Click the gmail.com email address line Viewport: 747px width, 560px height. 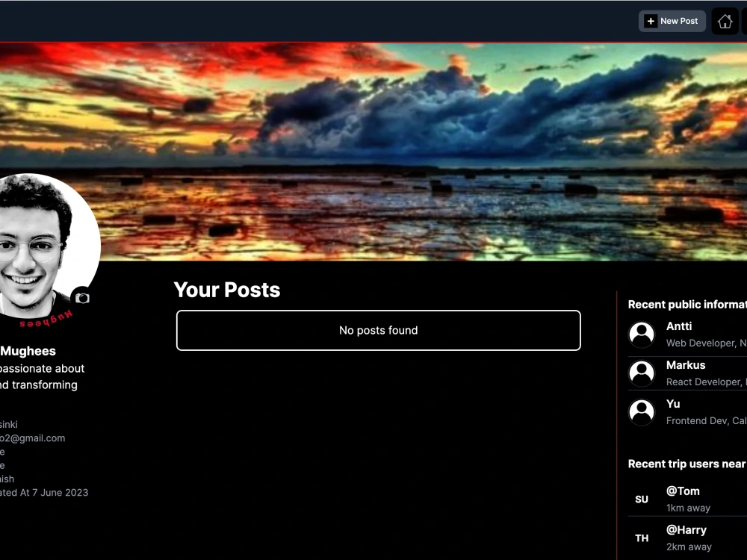[32, 438]
